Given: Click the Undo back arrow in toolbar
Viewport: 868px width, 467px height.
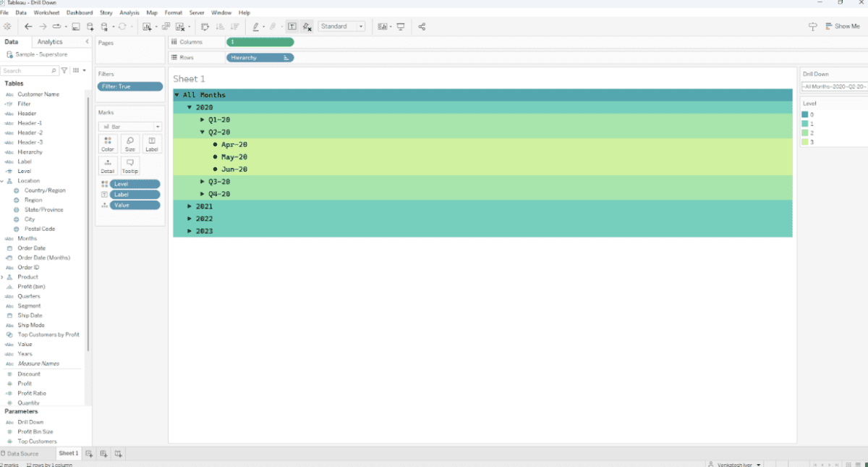Looking at the screenshot, I should [x=28, y=27].
